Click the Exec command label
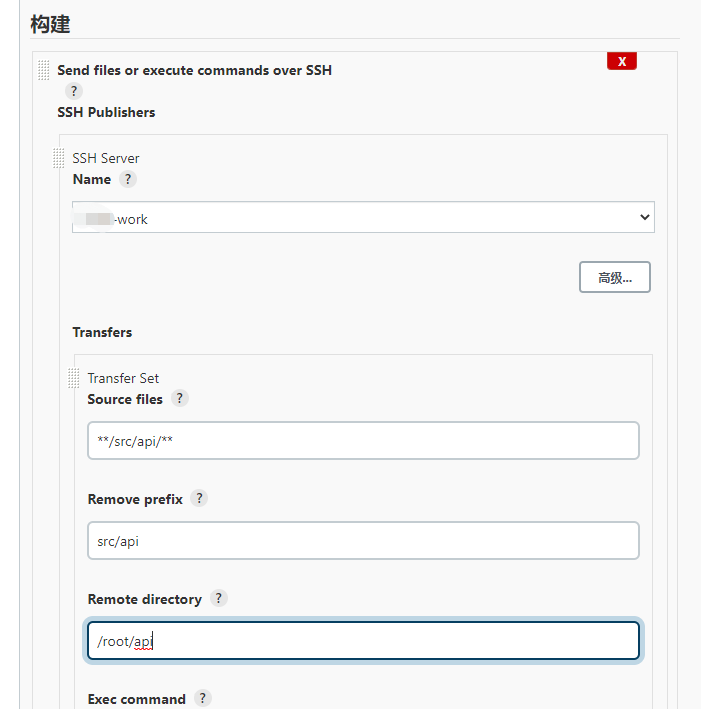Image resolution: width=701 pixels, height=709 pixels. pyautogui.click(x=136, y=699)
